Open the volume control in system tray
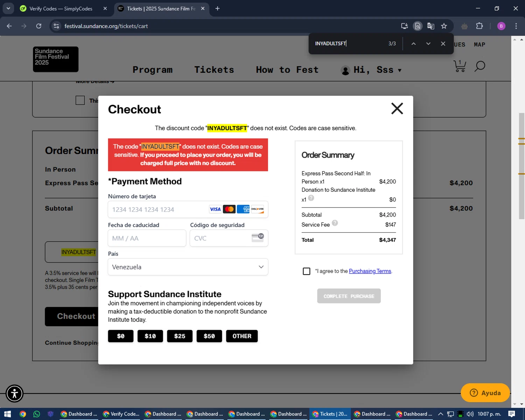The height and width of the screenshot is (420, 525). point(470,414)
